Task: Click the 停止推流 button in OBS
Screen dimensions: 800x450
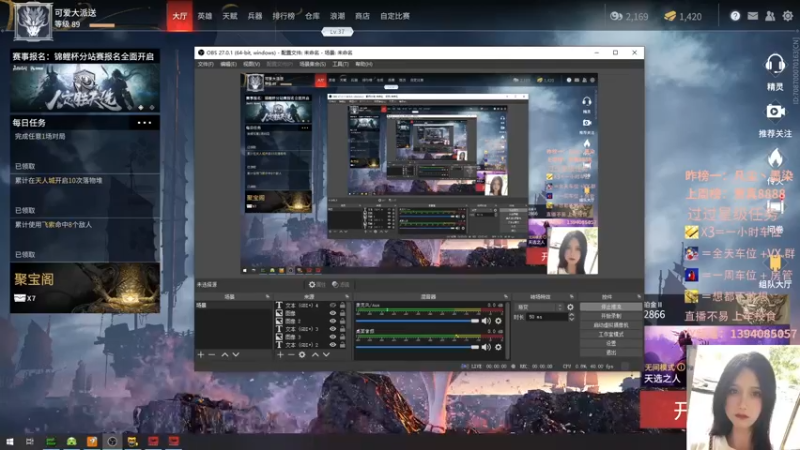Action: (x=611, y=307)
